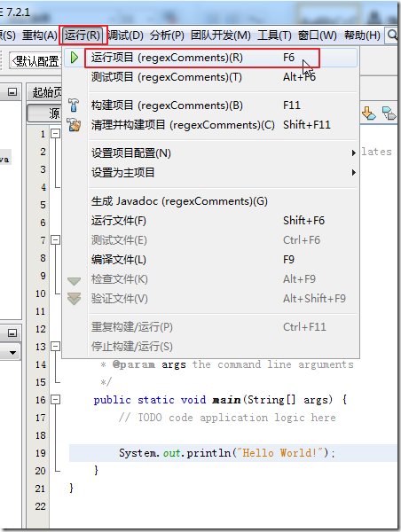
Task: Click line number 22 in gutter
Action: point(41,506)
